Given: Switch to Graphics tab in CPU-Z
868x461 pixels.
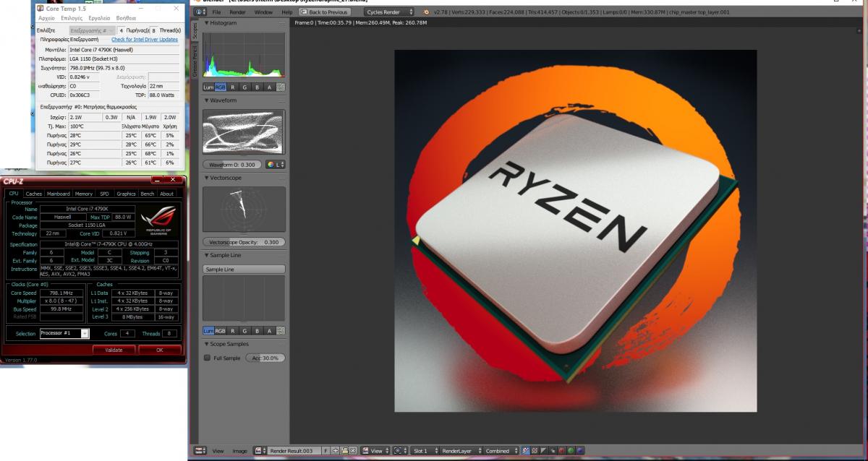Looking at the screenshot, I should [x=127, y=194].
